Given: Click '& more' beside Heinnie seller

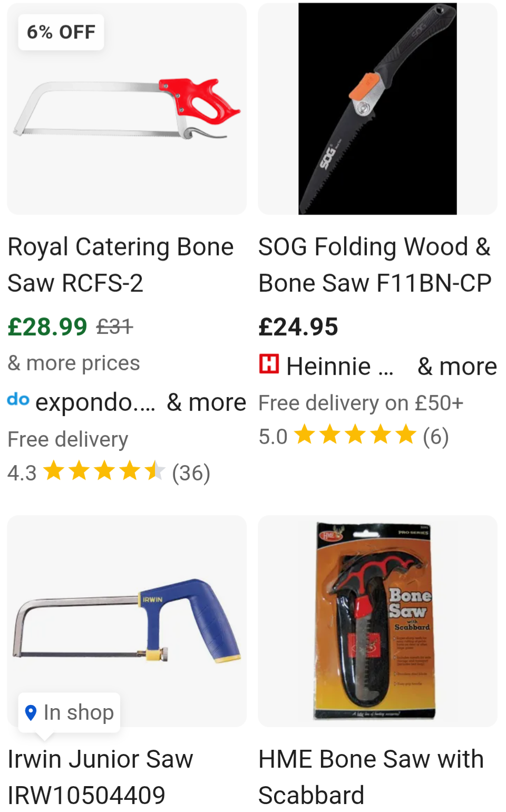Looking at the screenshot, I should 457,366.
